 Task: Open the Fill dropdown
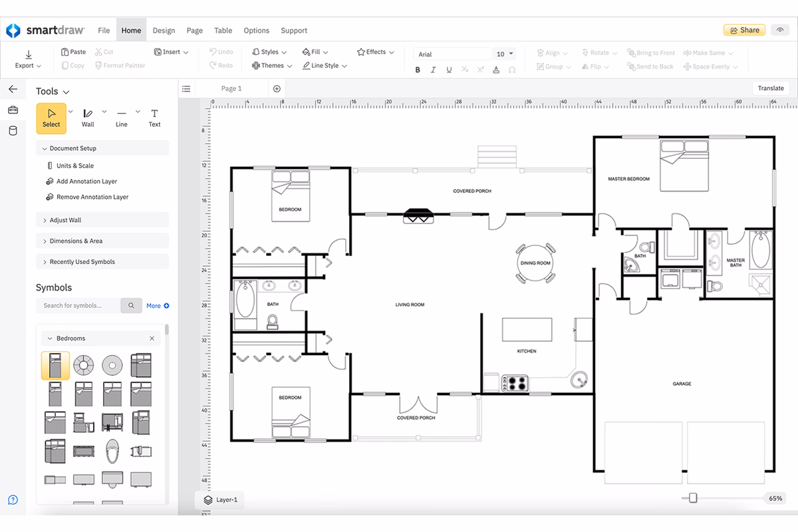pyautogui.click(x=315, y=52)
